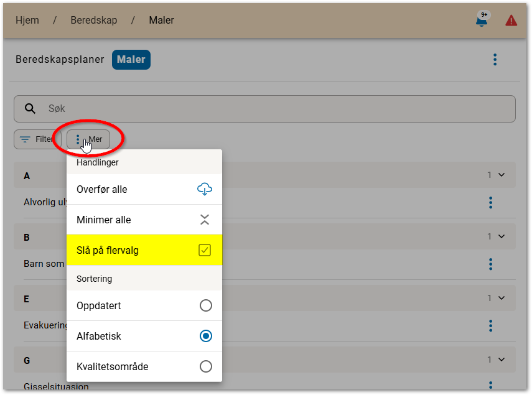
Task: Click the search magnifier icon
Action: [x=30, y=109]
